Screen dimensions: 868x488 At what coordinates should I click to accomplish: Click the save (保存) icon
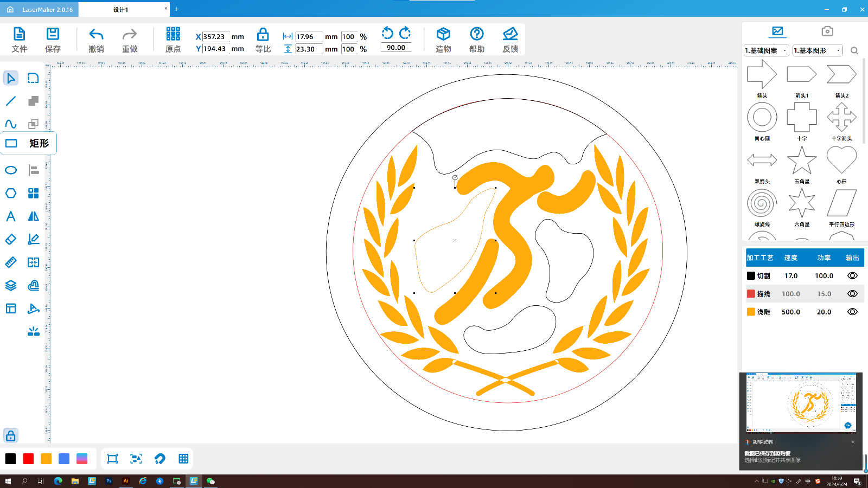[x=53, y=40]
